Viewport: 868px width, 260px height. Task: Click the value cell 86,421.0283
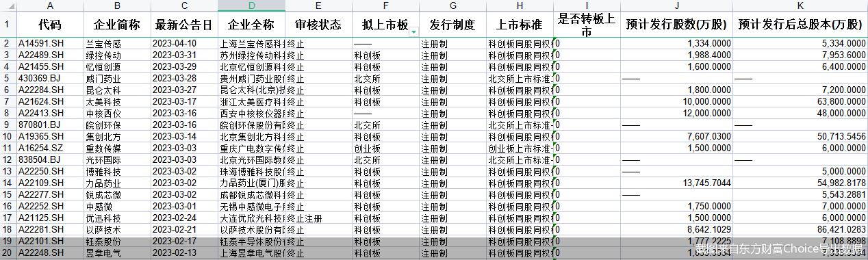(800, 230)
